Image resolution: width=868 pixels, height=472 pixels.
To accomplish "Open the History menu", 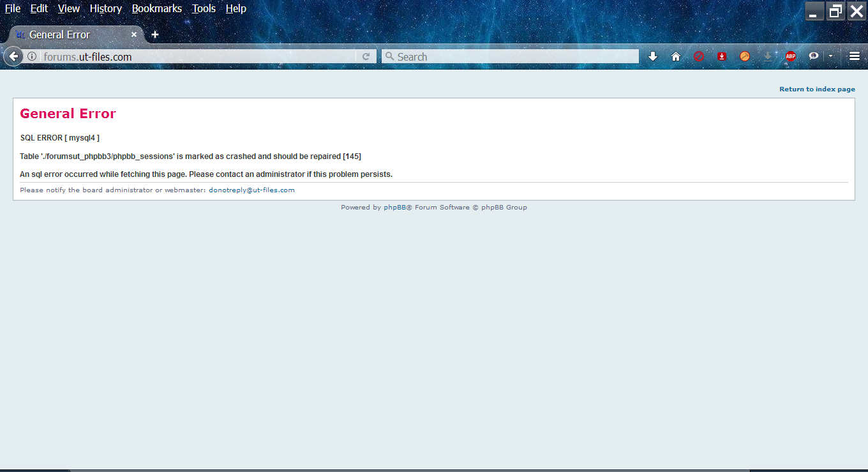I will coord(105,9).
